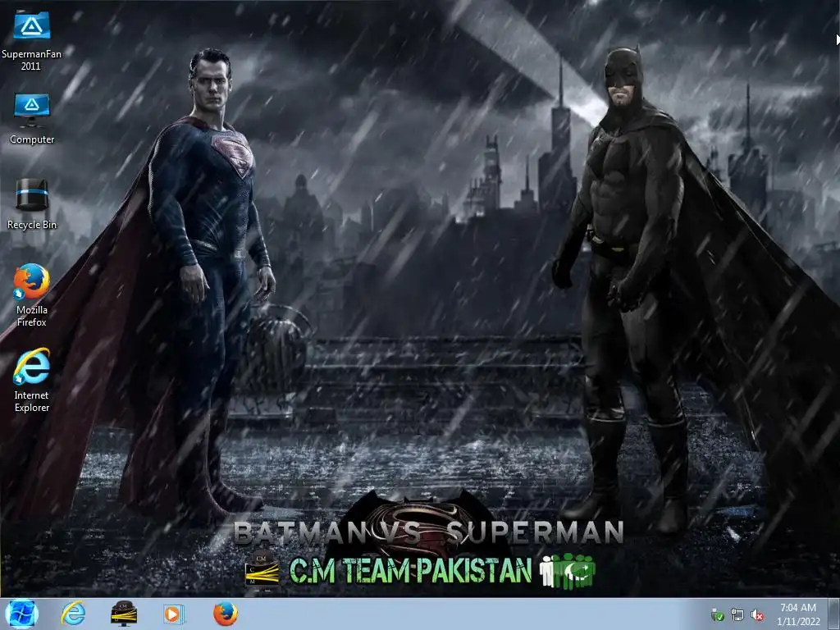This screenshot has height=630, width=840.
Task: Launch Firefox from the taskbar
Action: point(226,614)
